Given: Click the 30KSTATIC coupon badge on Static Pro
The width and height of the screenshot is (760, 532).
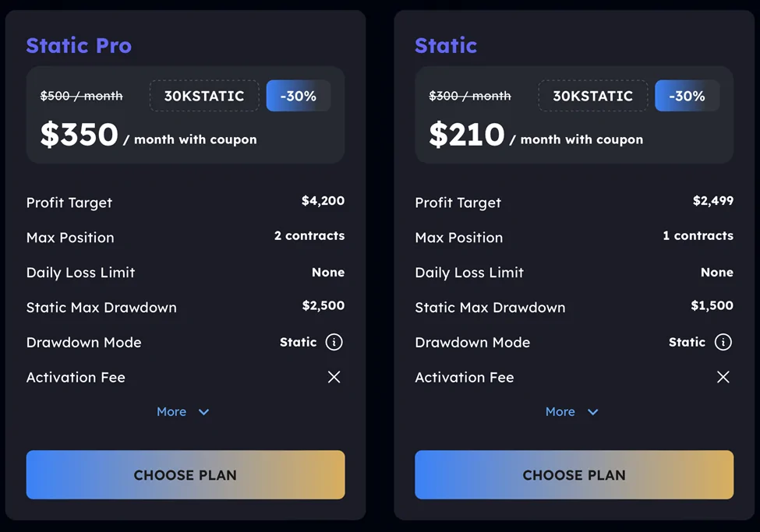Looking at the screenshot, I should (203, 95).
